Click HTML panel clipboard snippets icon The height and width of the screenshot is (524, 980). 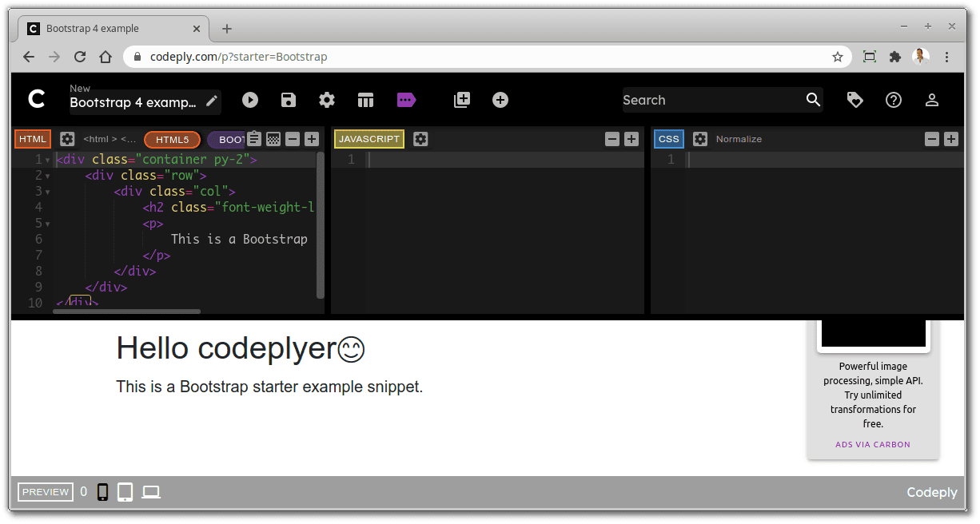[x=254, y=138]
